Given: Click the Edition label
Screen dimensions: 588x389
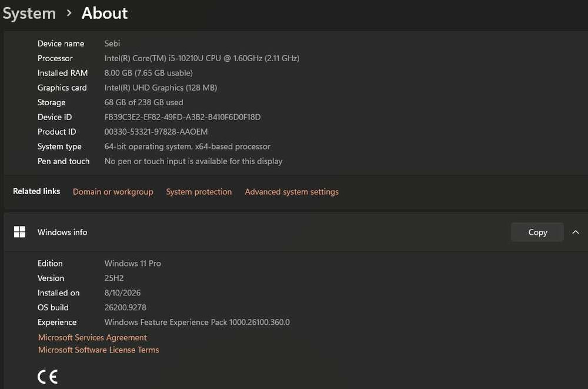Looking at the screenshot, I should 50,264.
